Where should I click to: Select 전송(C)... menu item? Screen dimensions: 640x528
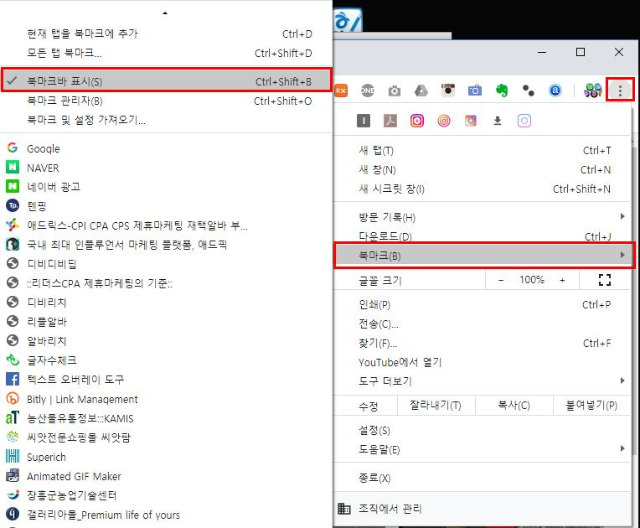click(x=484, y=324)
